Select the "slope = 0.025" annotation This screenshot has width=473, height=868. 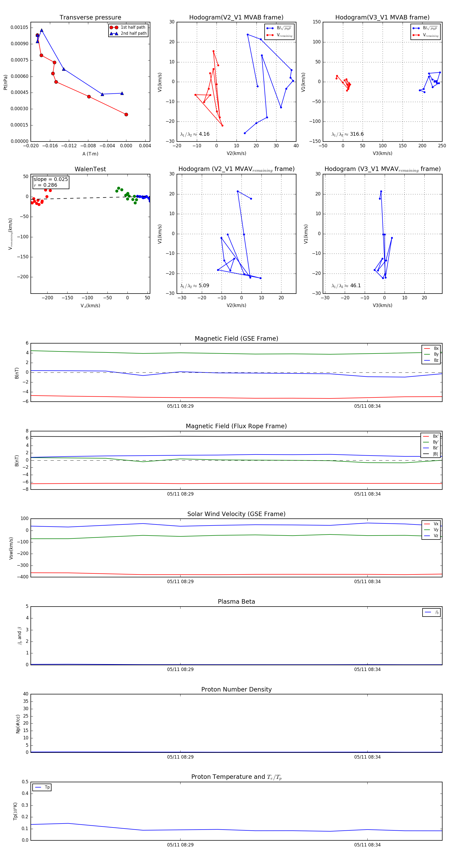50,179
